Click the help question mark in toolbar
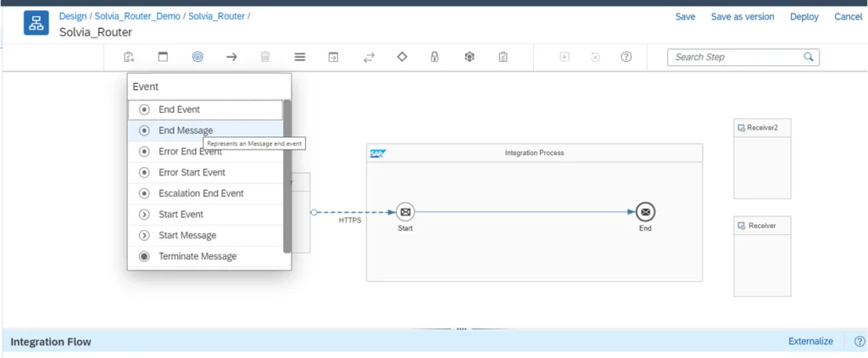Viewport: 868px width, 358px height. tap(626, 57)
